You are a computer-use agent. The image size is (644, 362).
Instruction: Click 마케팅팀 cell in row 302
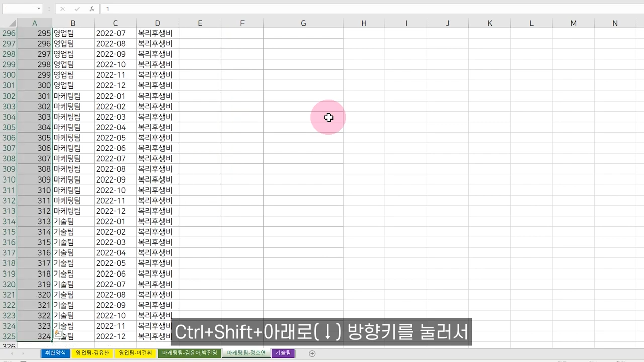pos(73,96)
